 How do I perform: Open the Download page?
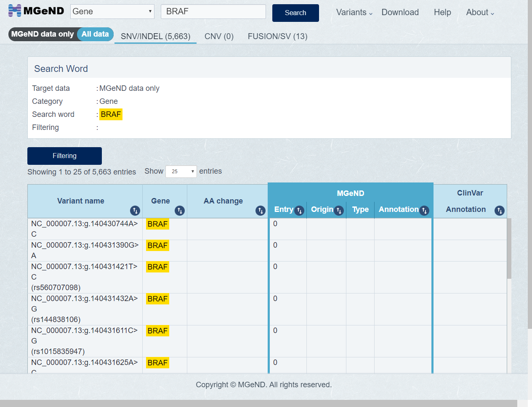(x=400, y=13)
